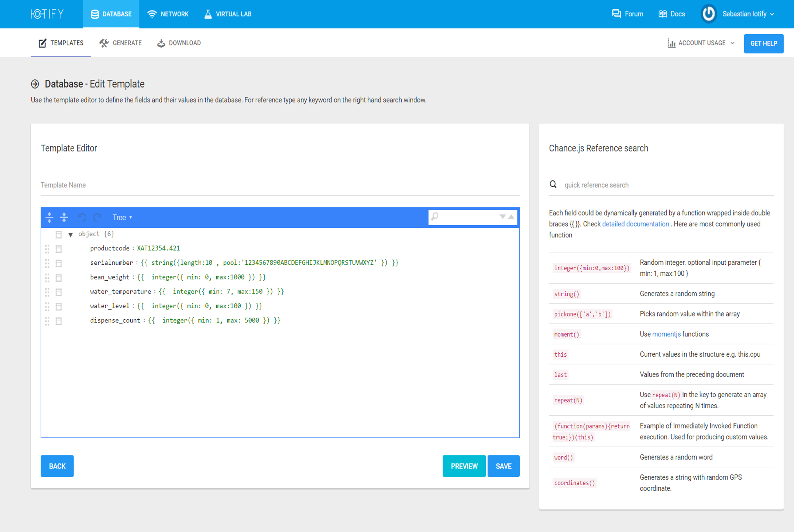Click the undo arrow in editor toolbar
The height and width of the screenshot is (532, 794).
(82, 217)
